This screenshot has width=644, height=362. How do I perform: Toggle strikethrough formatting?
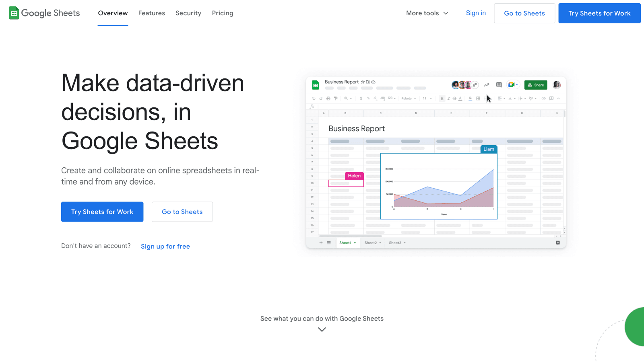coord(454,98)
